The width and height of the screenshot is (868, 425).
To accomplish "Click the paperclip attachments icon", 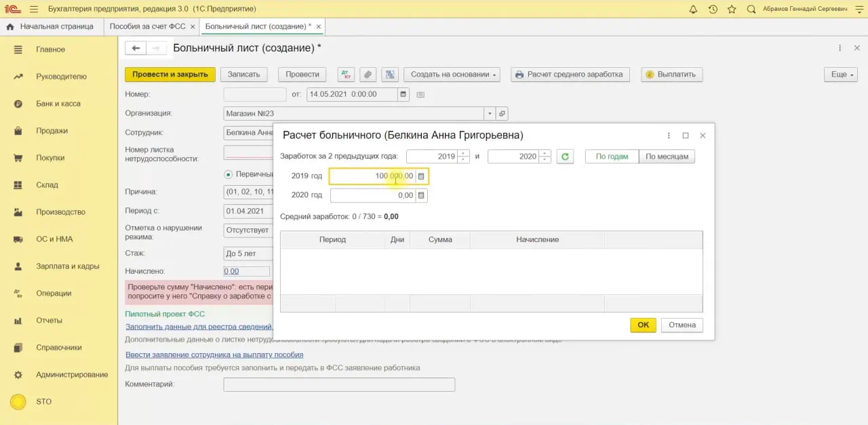I will tap(367, 75).
